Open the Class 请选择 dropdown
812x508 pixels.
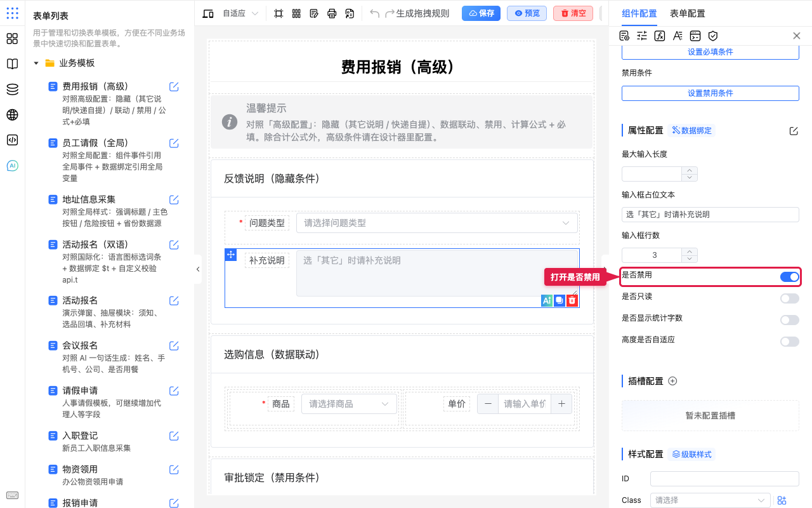click(710, 500)
